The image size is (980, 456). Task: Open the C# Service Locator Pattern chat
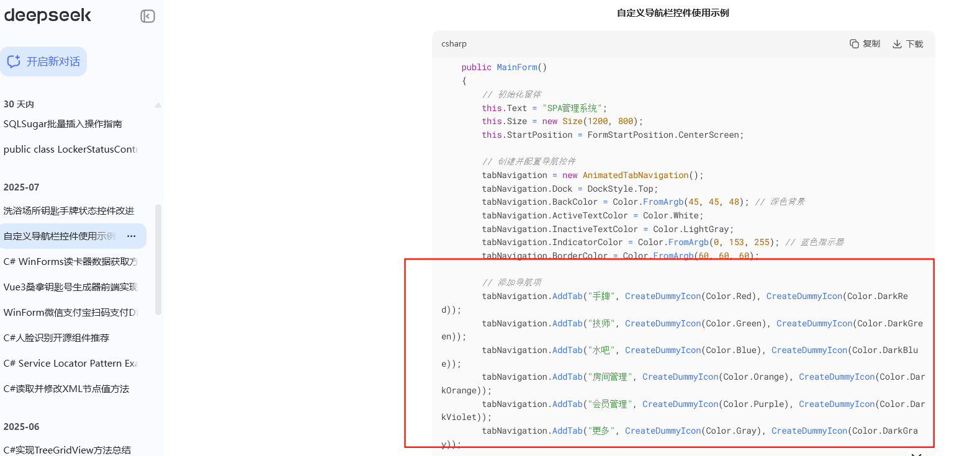[x=70, y=364]
